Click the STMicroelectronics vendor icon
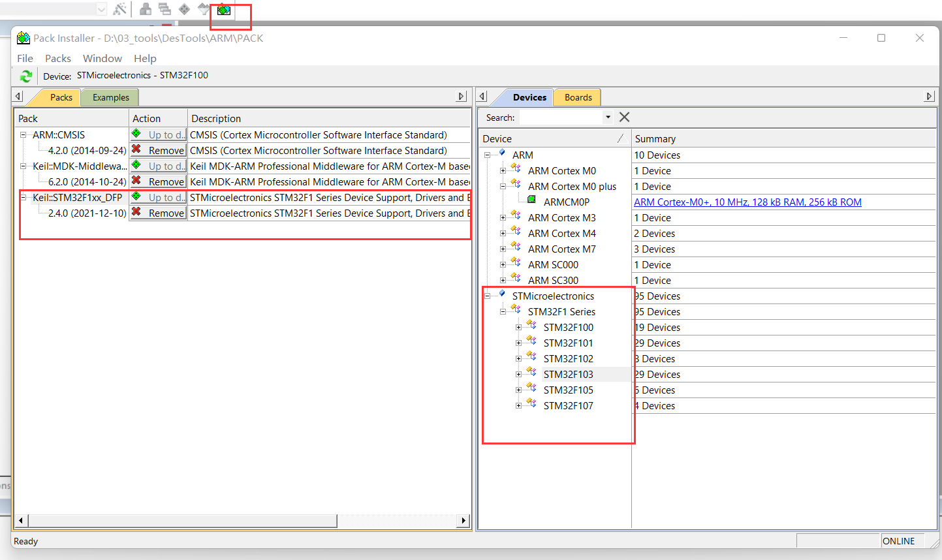This screenshot has width=942, height=560. [501, 294]
